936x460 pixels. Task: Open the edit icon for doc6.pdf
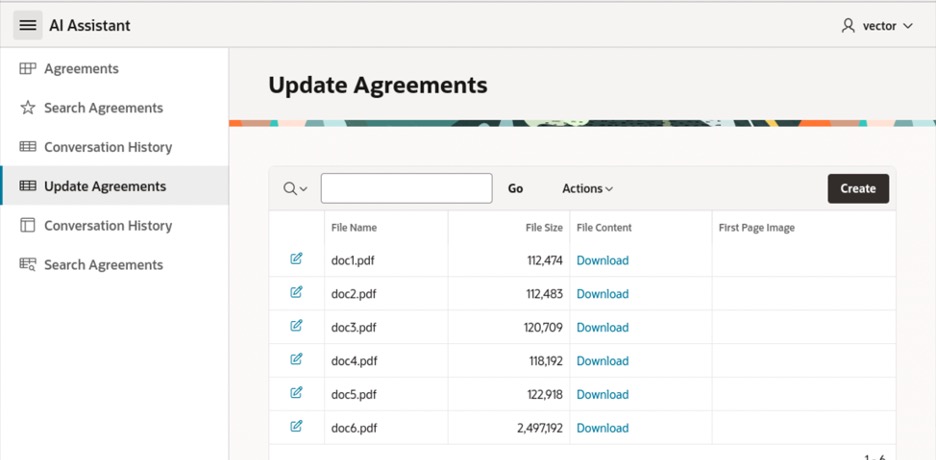pos(296,427)
